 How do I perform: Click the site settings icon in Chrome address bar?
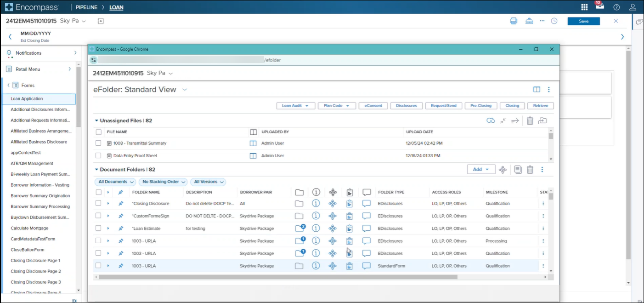click(x=94, y=60)
